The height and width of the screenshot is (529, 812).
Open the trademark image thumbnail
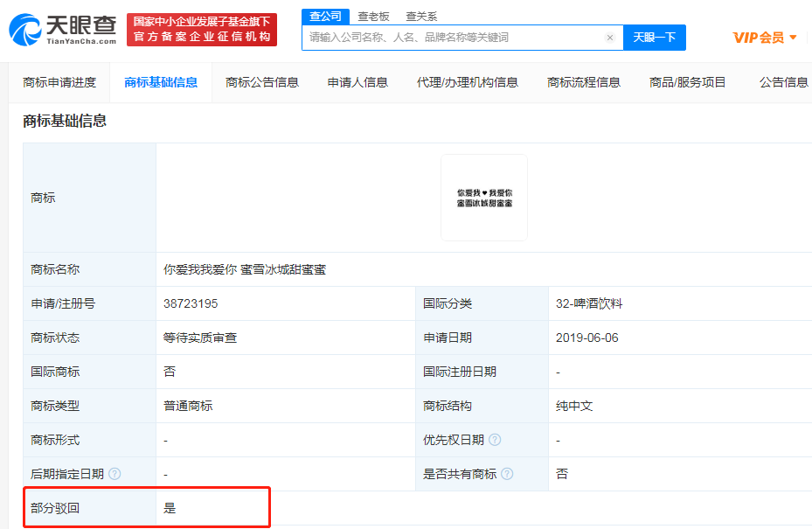[x=484, y=198]
